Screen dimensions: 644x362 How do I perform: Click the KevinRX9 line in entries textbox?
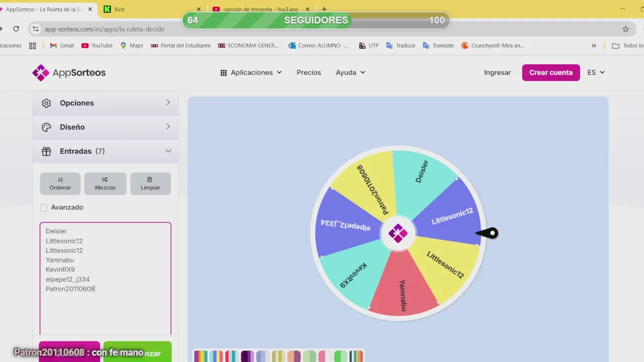(x=60, y=269)
